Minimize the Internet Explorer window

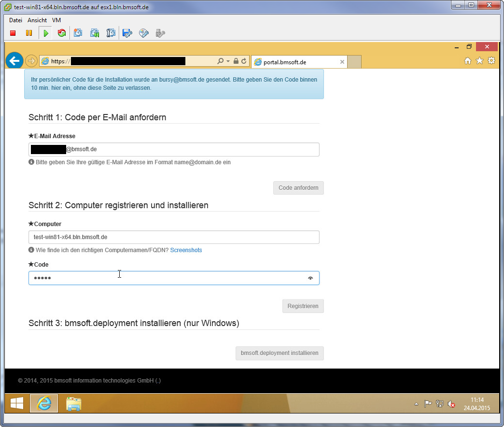tap(456, 47)
